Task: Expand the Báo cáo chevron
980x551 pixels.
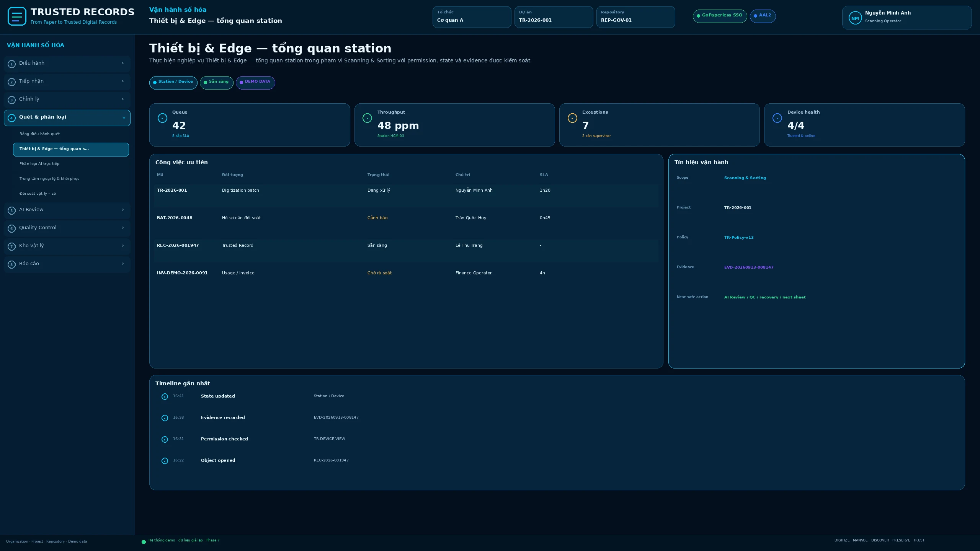Action: [123, 264]
